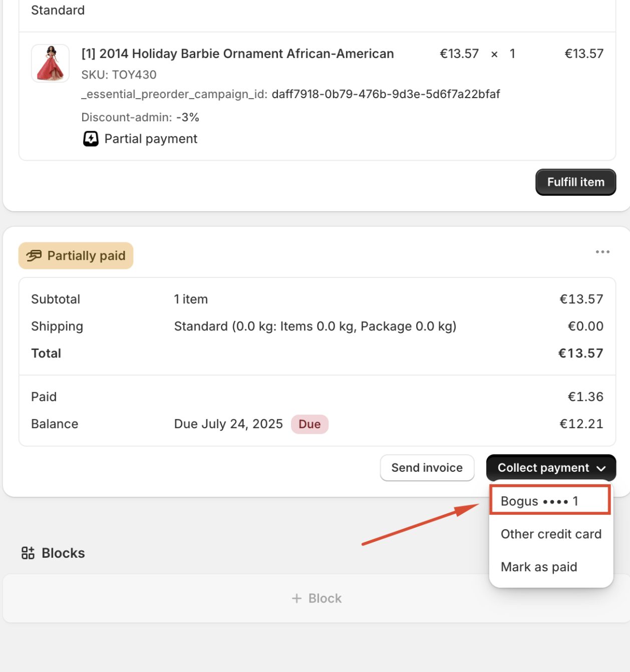Collapse the Collect payment dropdown chevron
Viewport: 630px width, 672px height.
601,468
